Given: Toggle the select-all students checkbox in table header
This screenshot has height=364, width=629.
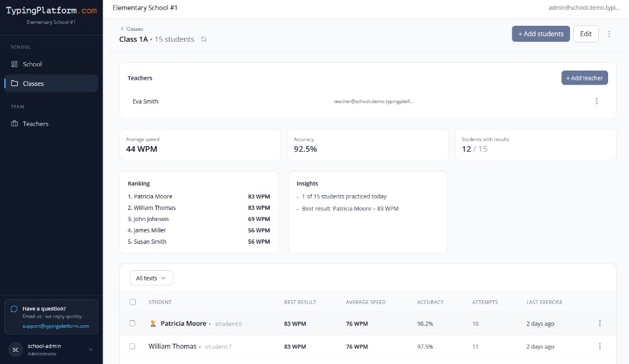Looking at the screenshot, I should [133, 302].
